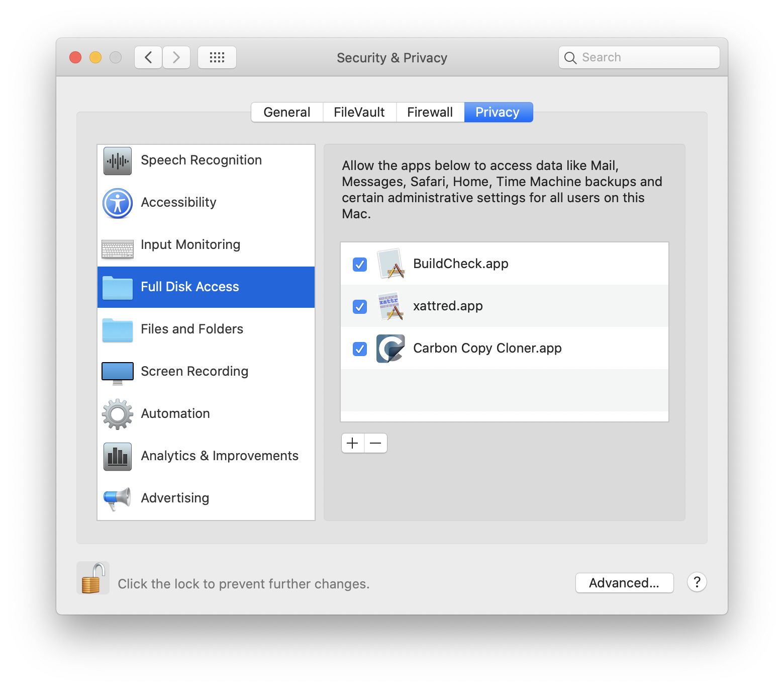Click the Carbon Copy Cloner app icon

click(390, 349)
